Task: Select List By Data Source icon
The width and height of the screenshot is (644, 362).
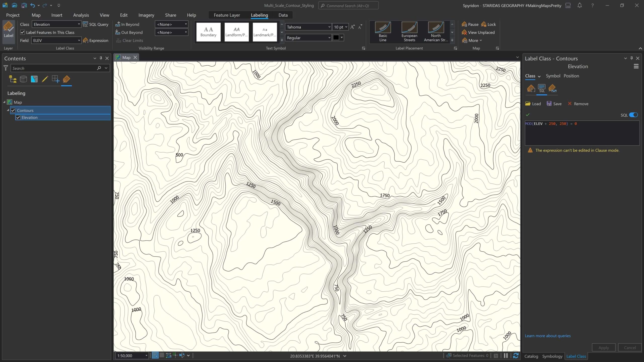Action: [23, 79]
